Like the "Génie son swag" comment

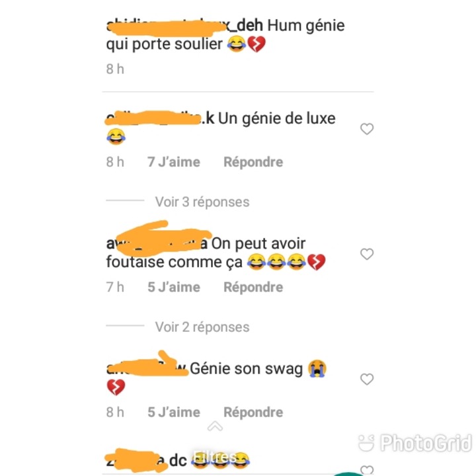pyautogui.click(x=367, y=379)
